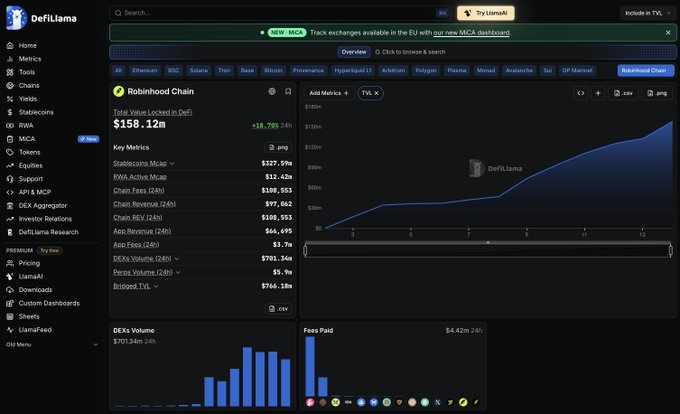The image size is (680, 414).
Task: Open the Yields section
Action: click(x=27, y=99)
